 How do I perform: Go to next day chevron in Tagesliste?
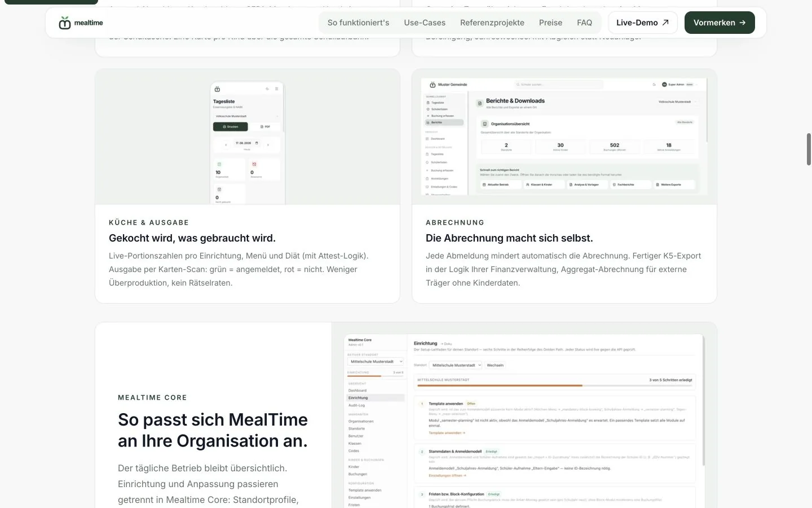click(268, 144)
